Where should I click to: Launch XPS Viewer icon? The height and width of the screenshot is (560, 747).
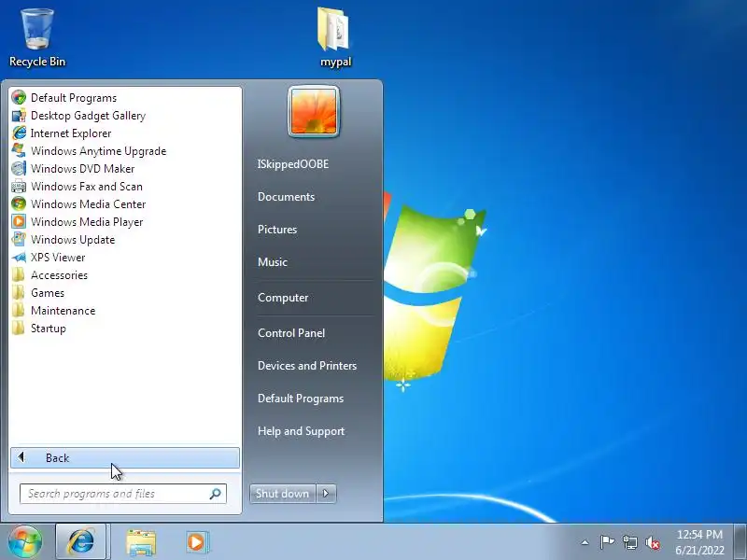click(x=19, y=258)
